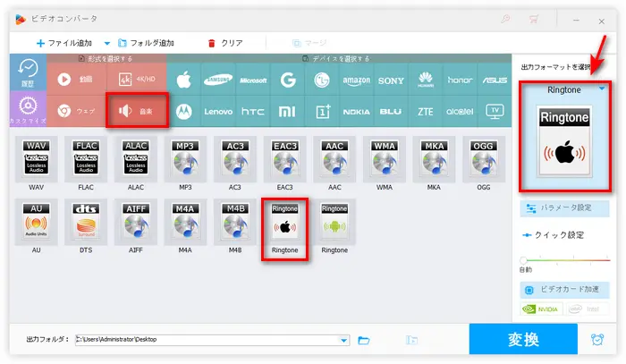Open the add file dropdown arrow
This screenshot has height=364, width=626.
[107, 42]
